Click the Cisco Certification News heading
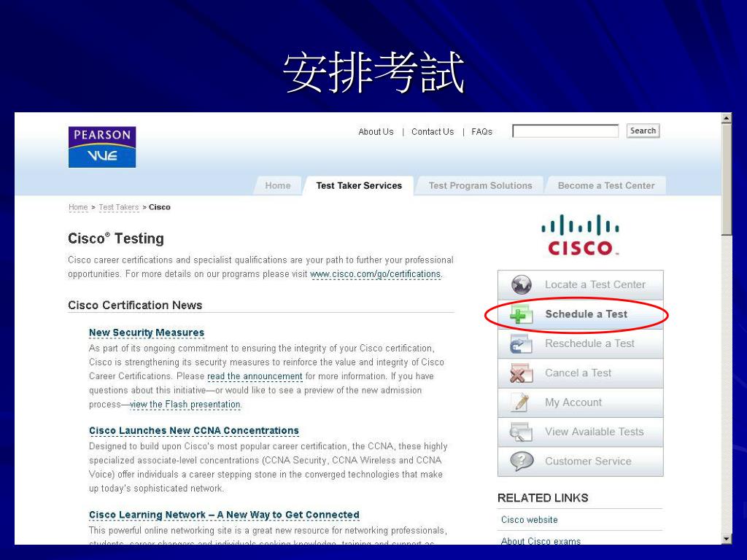This screenshot has height=560, width=747. click(x=135, y=306)
